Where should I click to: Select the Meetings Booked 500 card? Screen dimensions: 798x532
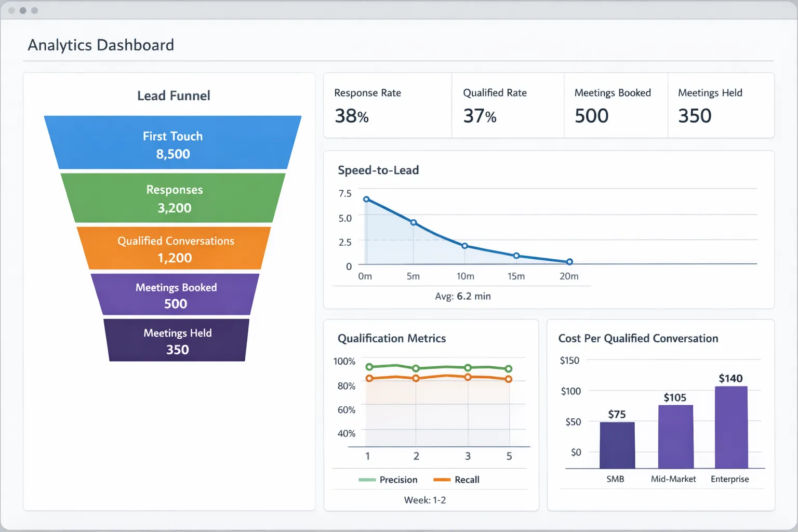tap(615, 105)
